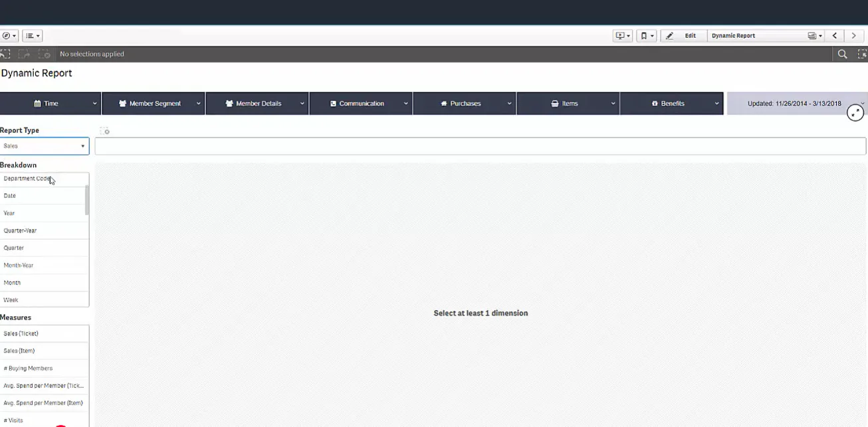Expand the Member Segment menu
This screenshot has width=868, height=427.
coord(154,104)
